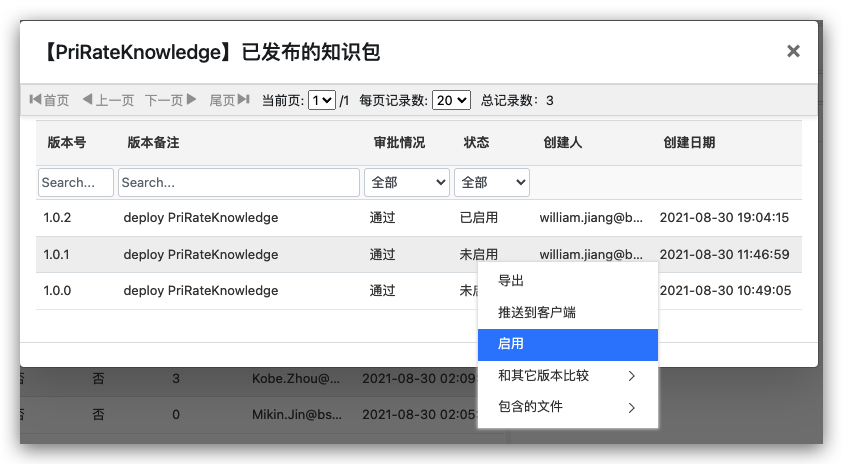Expand the 和其它版本比较 submenu
The image size is (843, 464).
pos(567,376)
